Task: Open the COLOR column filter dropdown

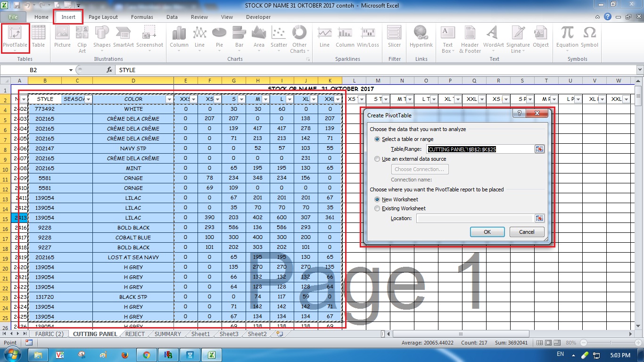Action: pos(169,99)
